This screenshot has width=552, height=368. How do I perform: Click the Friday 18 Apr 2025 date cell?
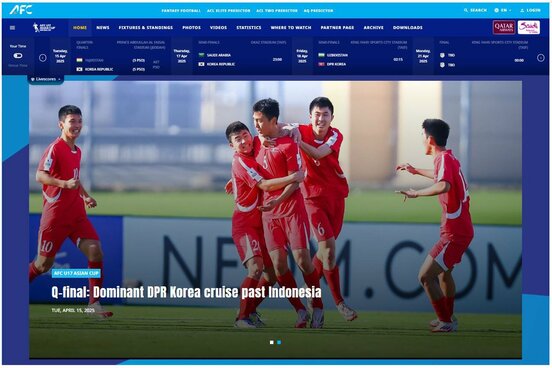[302, 56]
